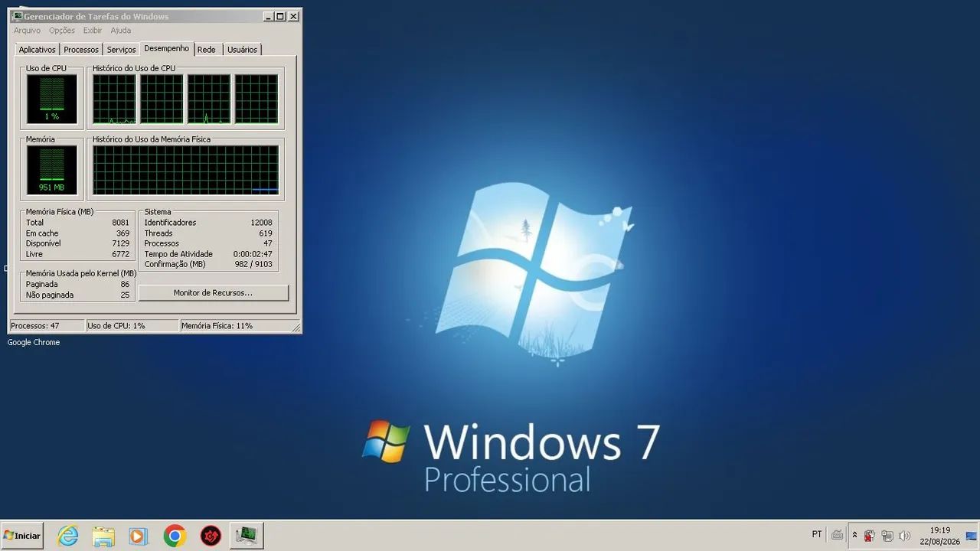
Task: Close the Task Manager window
Action: 293,16
